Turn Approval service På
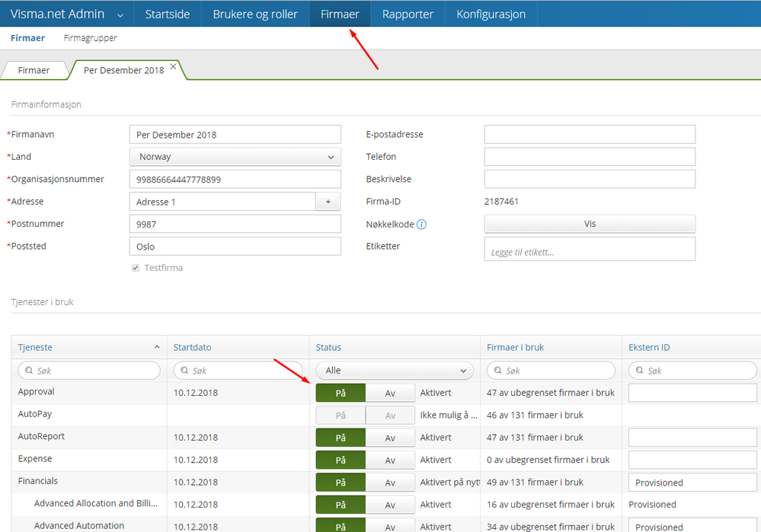761x532 pixels. tap(341, 393)
